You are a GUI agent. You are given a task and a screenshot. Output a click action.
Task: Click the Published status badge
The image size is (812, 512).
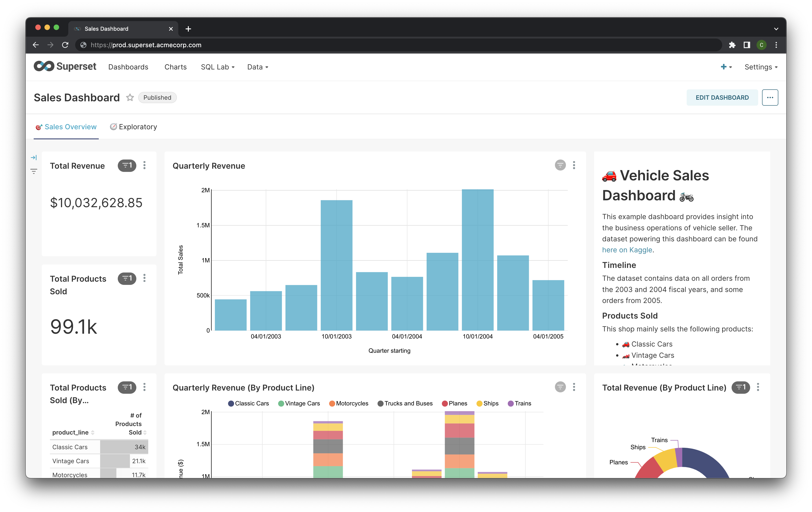(x=157, y=97)
